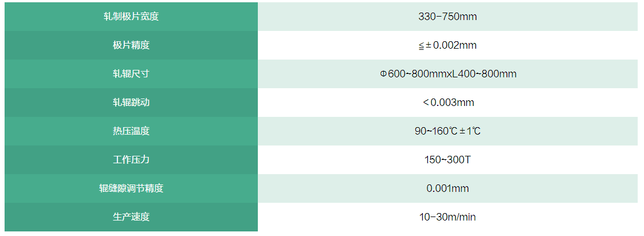The width and height of the screenshot is (644, 236).
Task: Select the 150~300T value cell
Action: pos(447,160)
